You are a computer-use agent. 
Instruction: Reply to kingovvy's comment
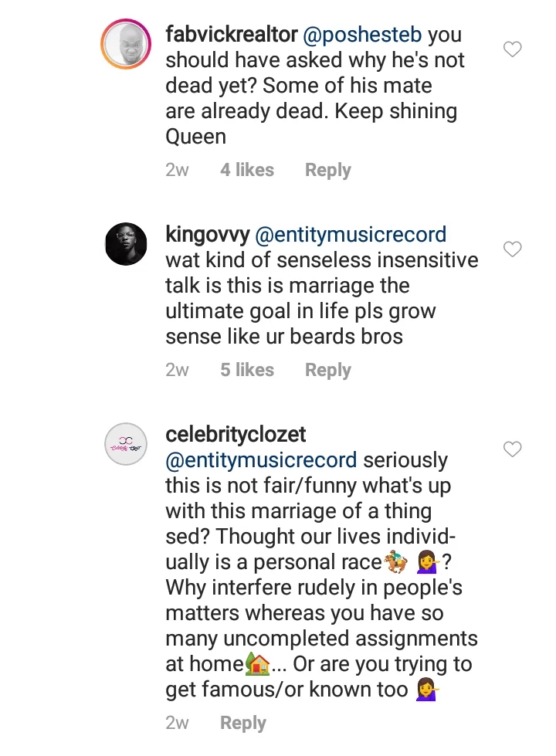pyautogui.click(x=327, y=370)
